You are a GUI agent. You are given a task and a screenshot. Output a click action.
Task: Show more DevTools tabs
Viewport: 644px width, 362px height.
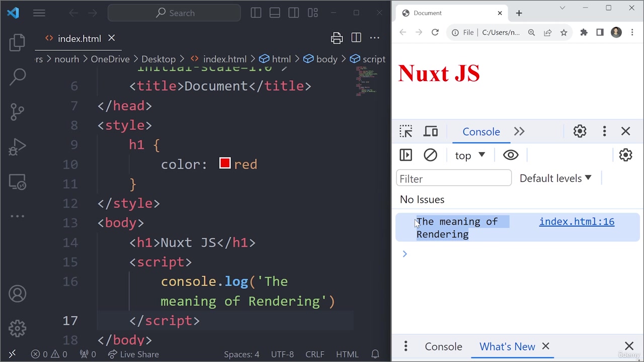(x=519, y=132)
